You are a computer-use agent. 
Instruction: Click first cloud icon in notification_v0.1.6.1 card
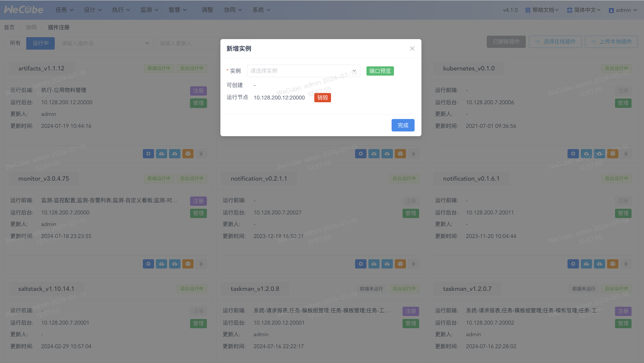coord(586,264)
